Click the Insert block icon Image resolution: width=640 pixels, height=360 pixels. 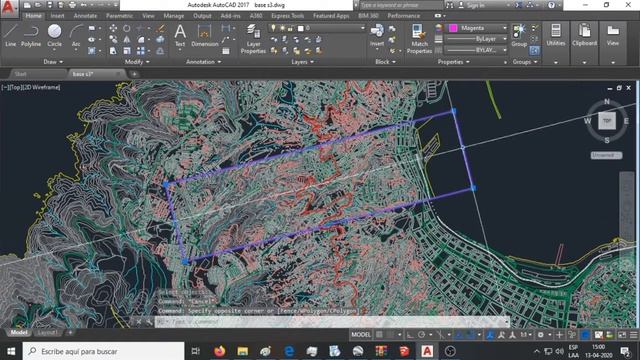377,36
